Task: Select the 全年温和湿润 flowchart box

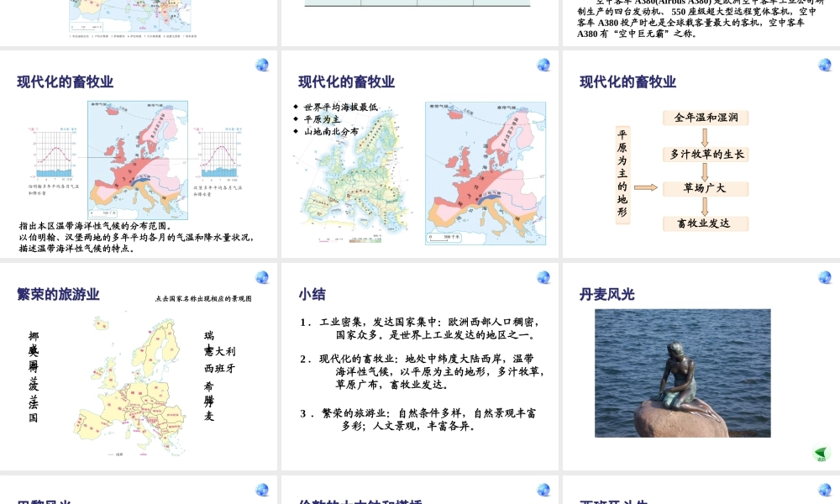Action: [x=706, y=118]
